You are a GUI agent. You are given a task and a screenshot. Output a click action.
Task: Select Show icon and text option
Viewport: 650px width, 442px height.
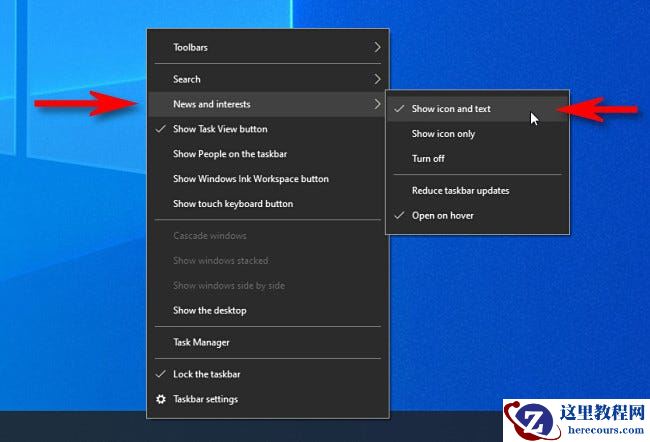[478, 109]
